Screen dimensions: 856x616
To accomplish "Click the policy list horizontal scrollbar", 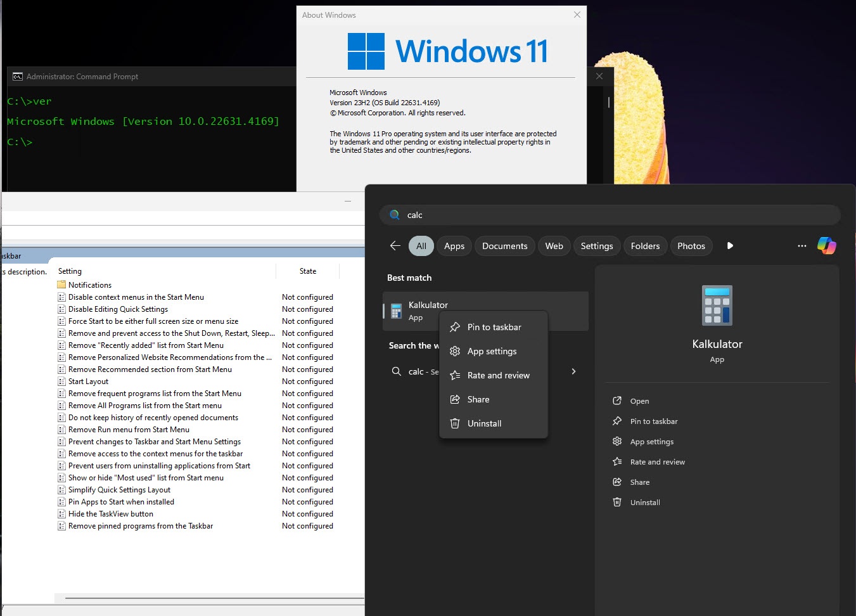I will tap(214, 598).
